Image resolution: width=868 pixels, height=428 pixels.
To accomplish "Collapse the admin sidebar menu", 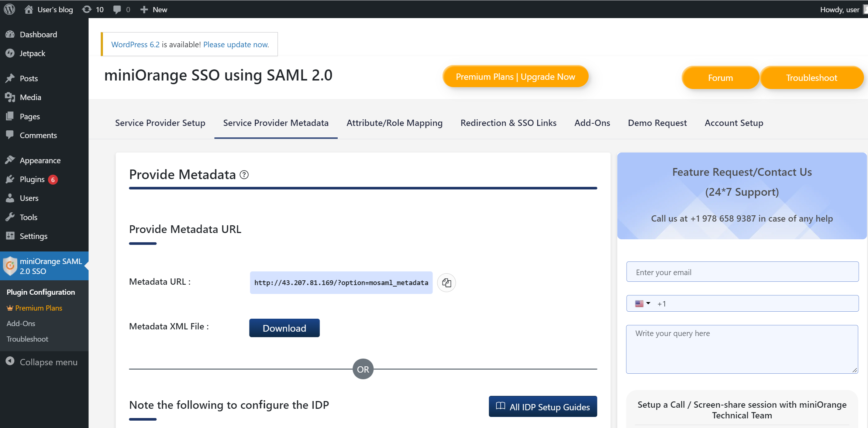I will pyautogui.click(x=10, y=362).
